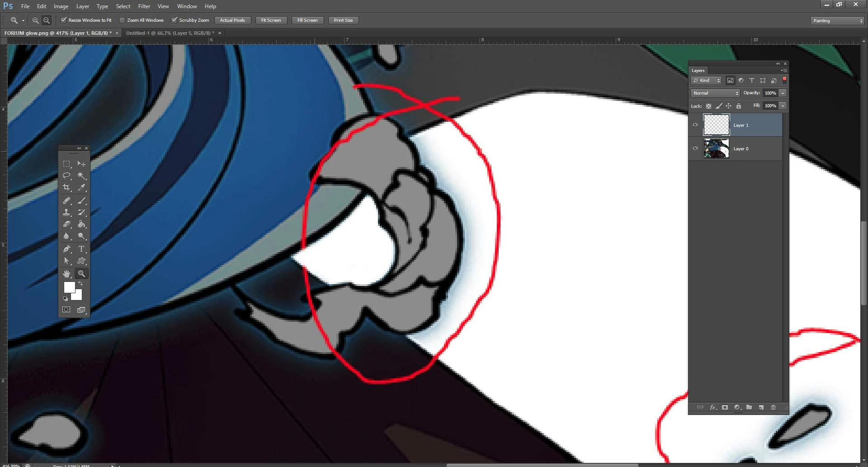Select the Custom Shape tool
The image size is (868, 467).
(81, 261)
